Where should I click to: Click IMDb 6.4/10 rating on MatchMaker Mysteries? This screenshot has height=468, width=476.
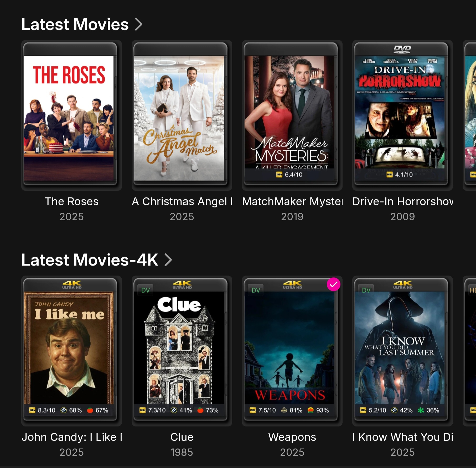[x=289, y=175]
